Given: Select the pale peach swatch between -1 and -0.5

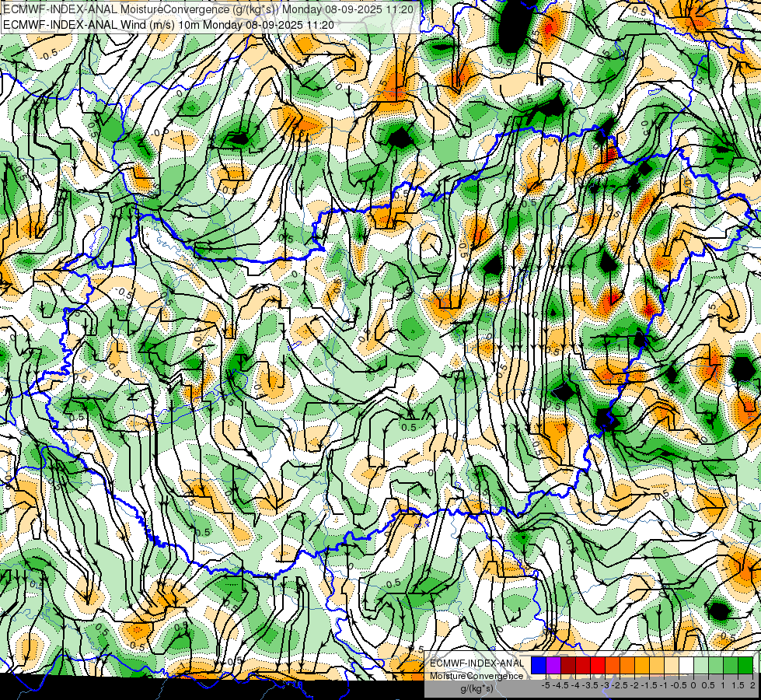Looking at the screenshot, I should click(672, 666).
